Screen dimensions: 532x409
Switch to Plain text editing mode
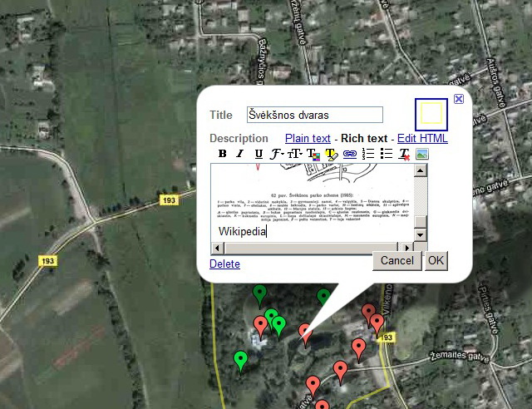308,138
